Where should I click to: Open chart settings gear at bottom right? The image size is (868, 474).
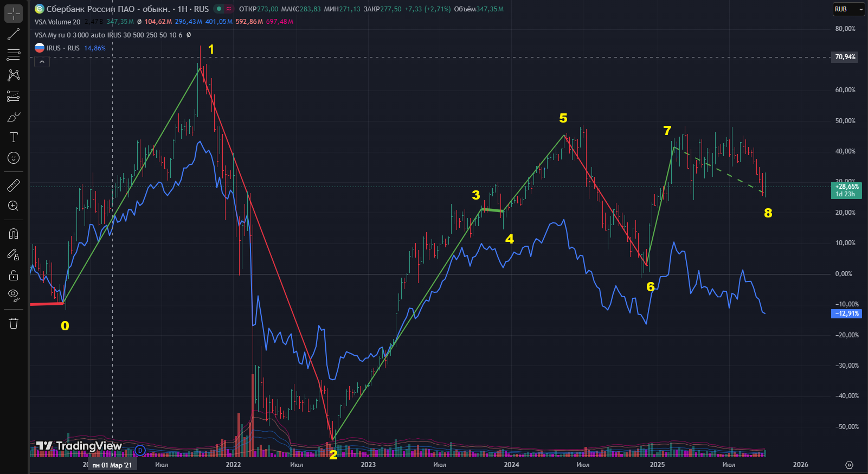[849, 465]
